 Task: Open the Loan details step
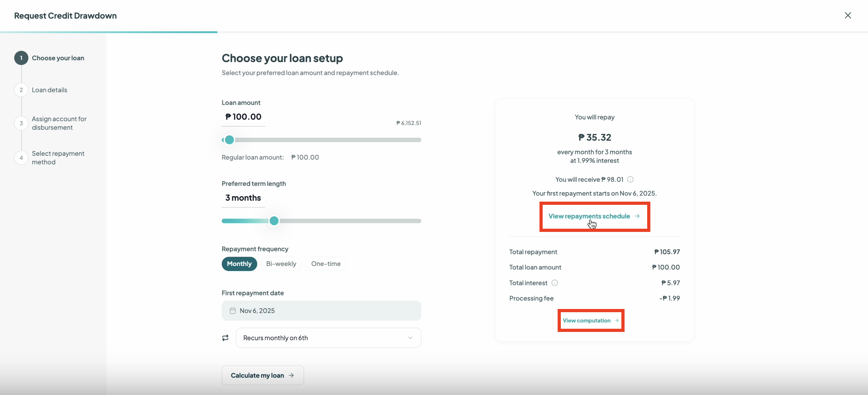(x=49, y=90)
